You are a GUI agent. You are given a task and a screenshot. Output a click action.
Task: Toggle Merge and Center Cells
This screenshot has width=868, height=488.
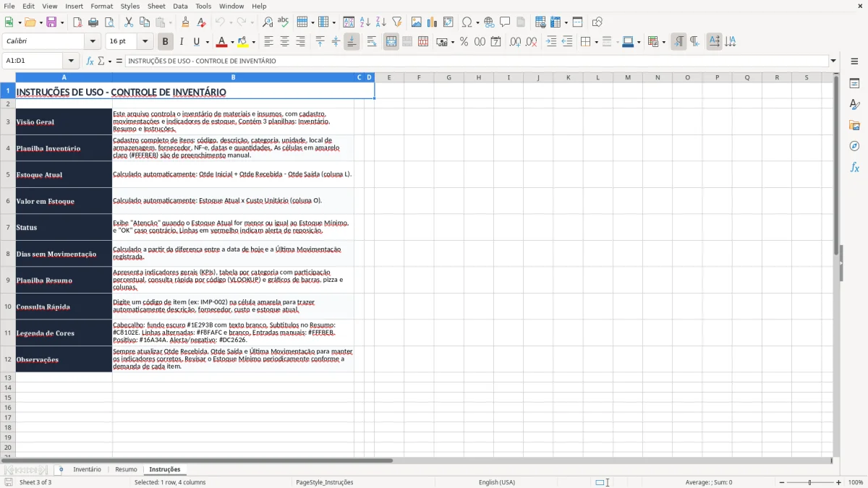point(391,42)
